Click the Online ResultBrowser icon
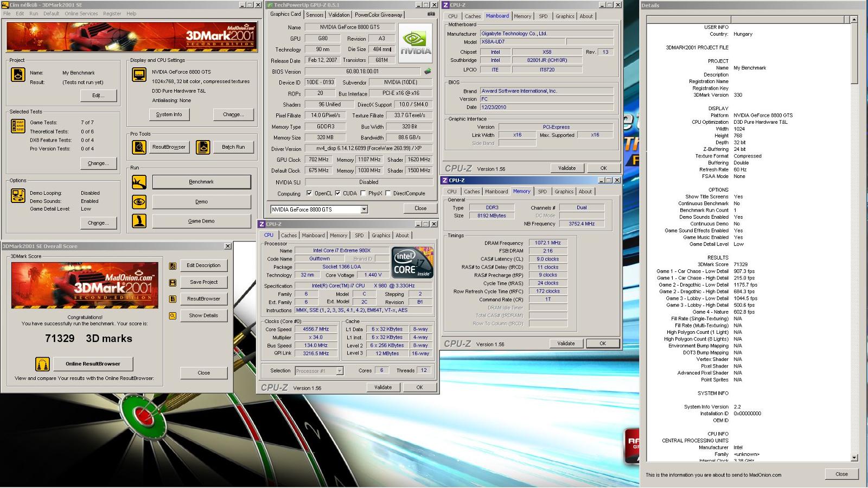Viewport: 868px width, 488px height. tap(42, 364)
